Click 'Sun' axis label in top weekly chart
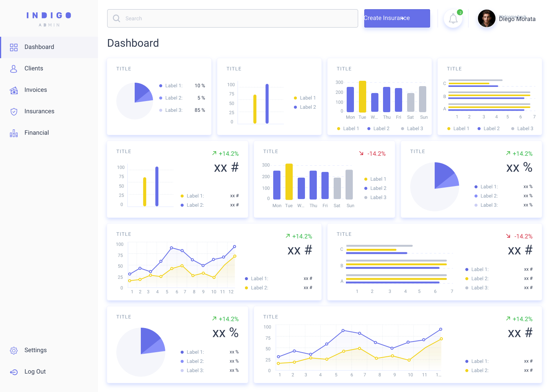 [424, 117]
